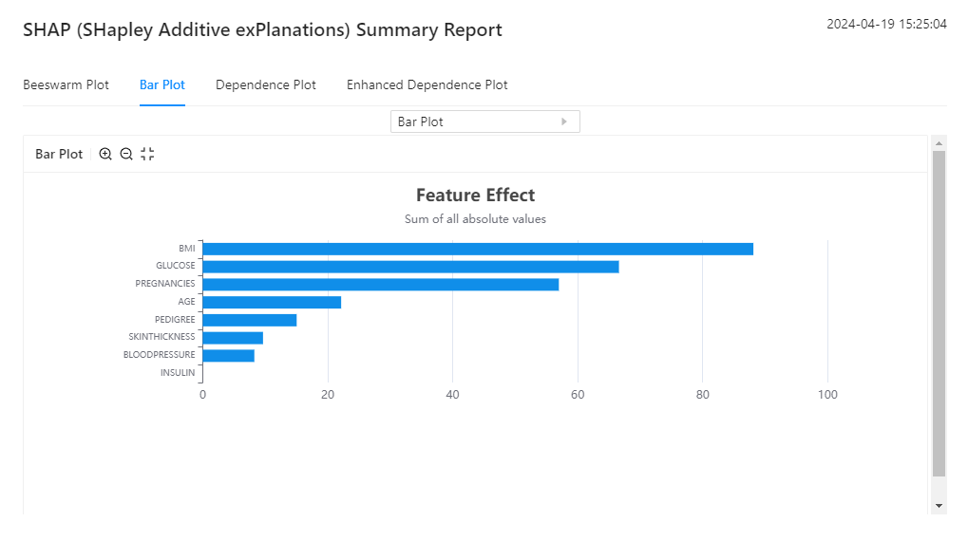Click the zoom-in magnifier icon

104,153
